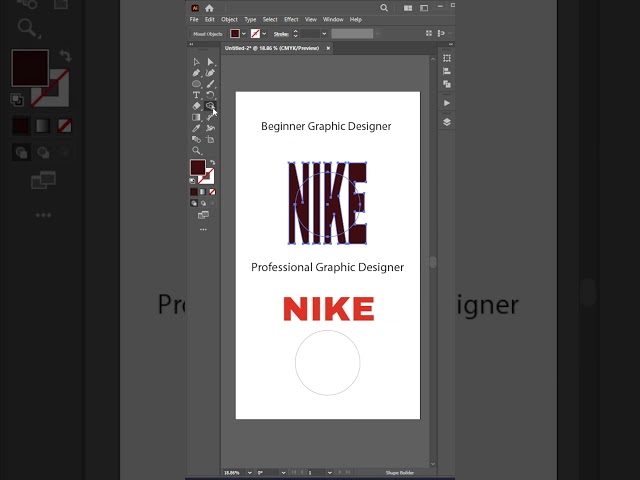Set paint mode to None
Screen dimensions: 640x480
click(x=212, y=192)
